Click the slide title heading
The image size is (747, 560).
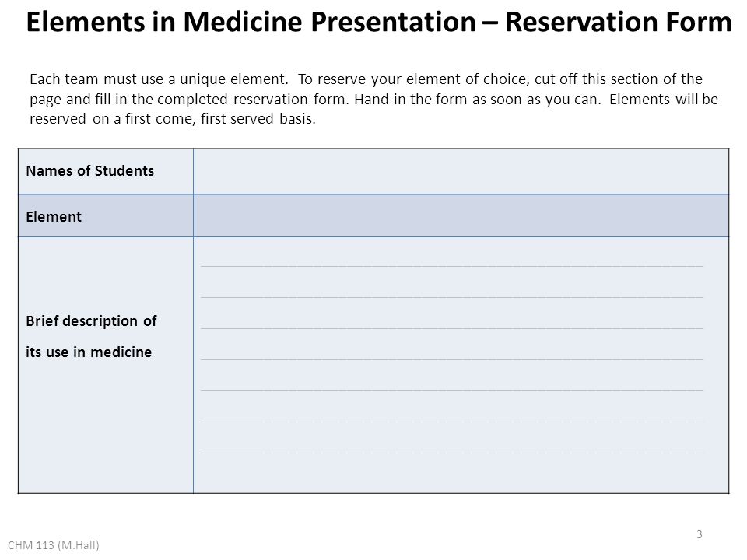coord(379,22)
